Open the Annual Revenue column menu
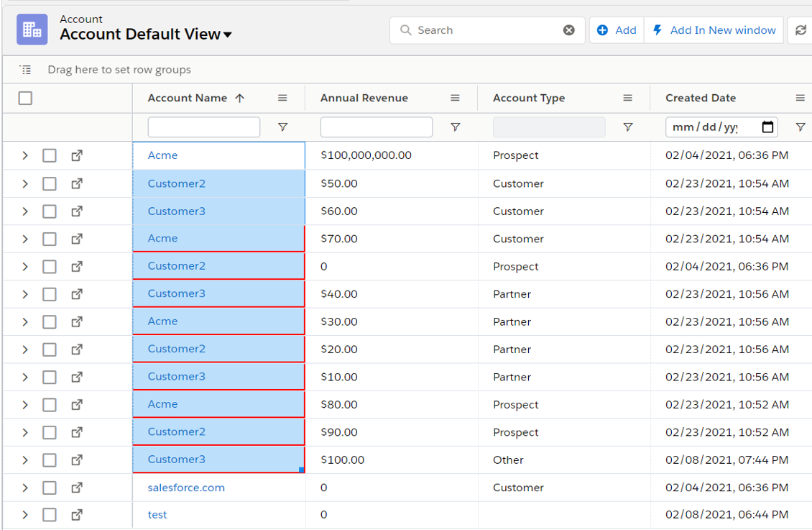Image resolution: width=812 pixels, height=530 pixels. click(455, 99)
